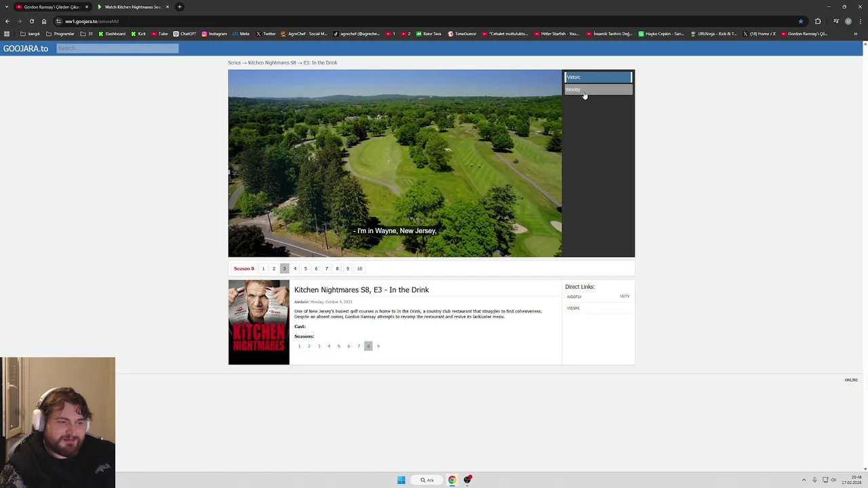Open the TimeGuessr bookmark

tap(462, 34)
